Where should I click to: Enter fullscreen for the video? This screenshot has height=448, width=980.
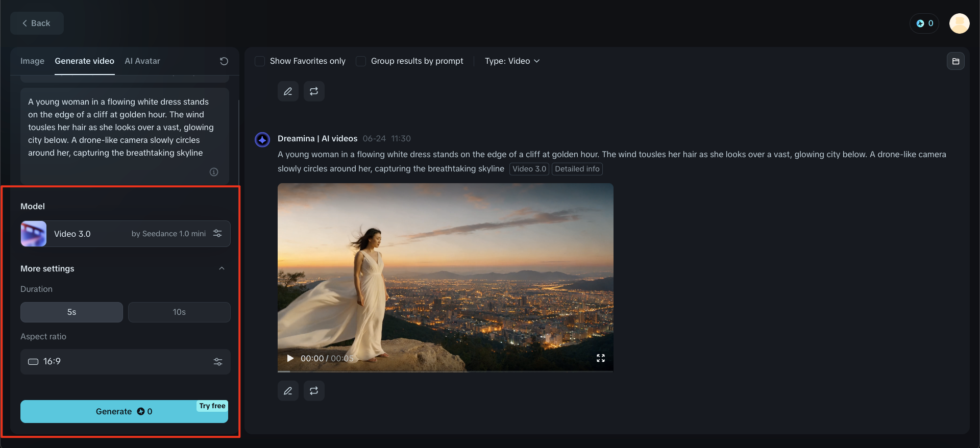coord(601,358)
